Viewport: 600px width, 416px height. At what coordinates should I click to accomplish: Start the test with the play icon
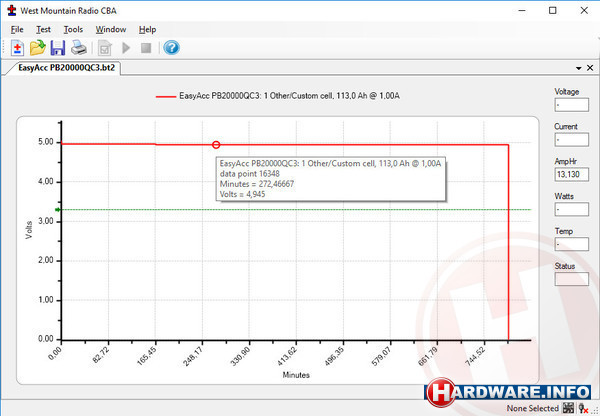pos(126,48)
